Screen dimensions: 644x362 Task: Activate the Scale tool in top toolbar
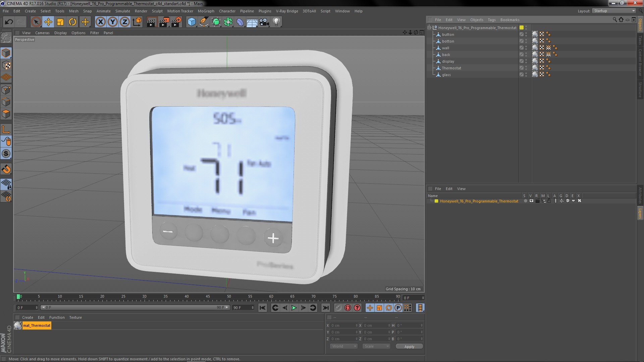[60, 22]
